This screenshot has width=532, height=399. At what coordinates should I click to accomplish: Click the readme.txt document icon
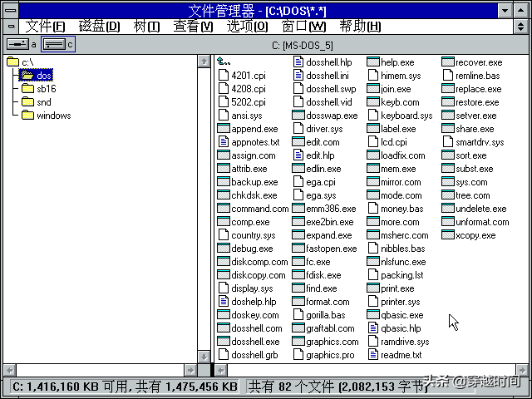[x=373, y=354]
